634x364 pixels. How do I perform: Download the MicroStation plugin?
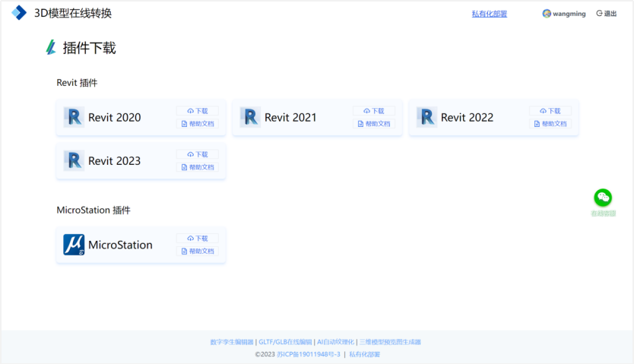point(198,239)
